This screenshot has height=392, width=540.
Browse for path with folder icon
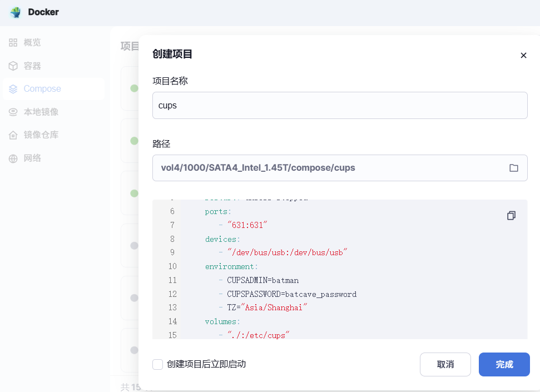click(x=514, y=168)
